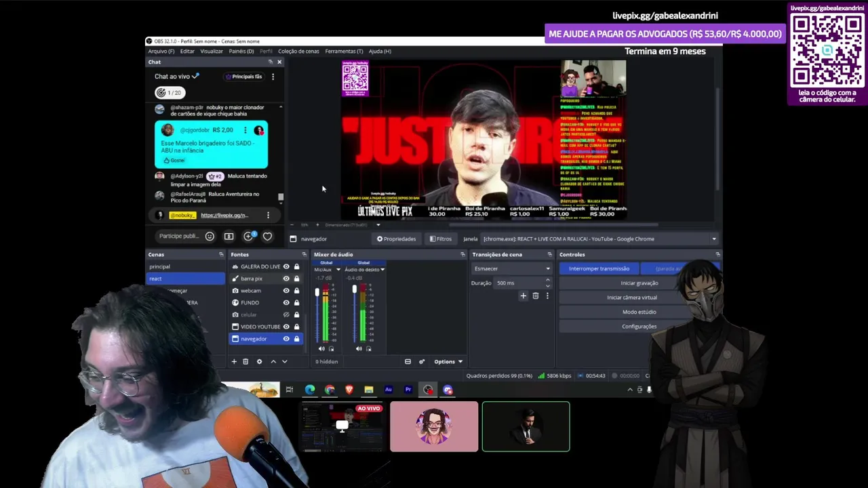Mute the Mic/Aux speaker icon
The width and height of the screenshot is (868, 488).
(321, 348)
